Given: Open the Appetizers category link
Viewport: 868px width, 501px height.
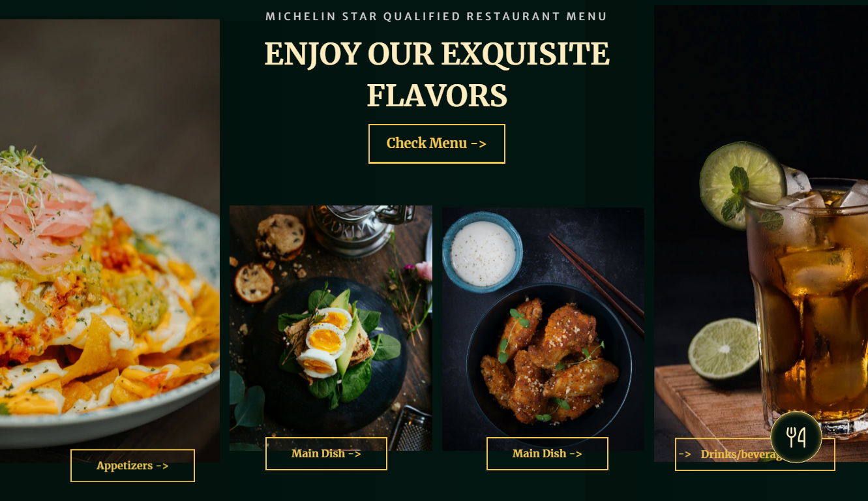Looking at the screenshot, I should click(x=132, y=466).
